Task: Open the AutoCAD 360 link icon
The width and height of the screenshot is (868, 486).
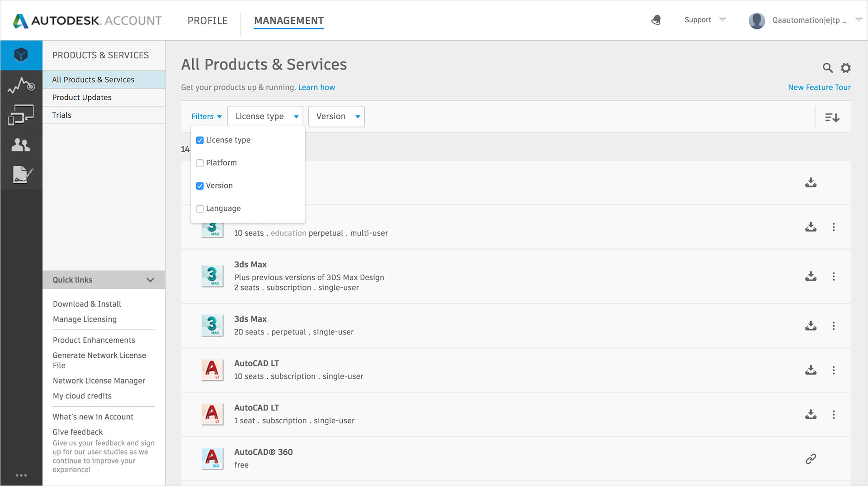Action: click(x=811, y=459)
